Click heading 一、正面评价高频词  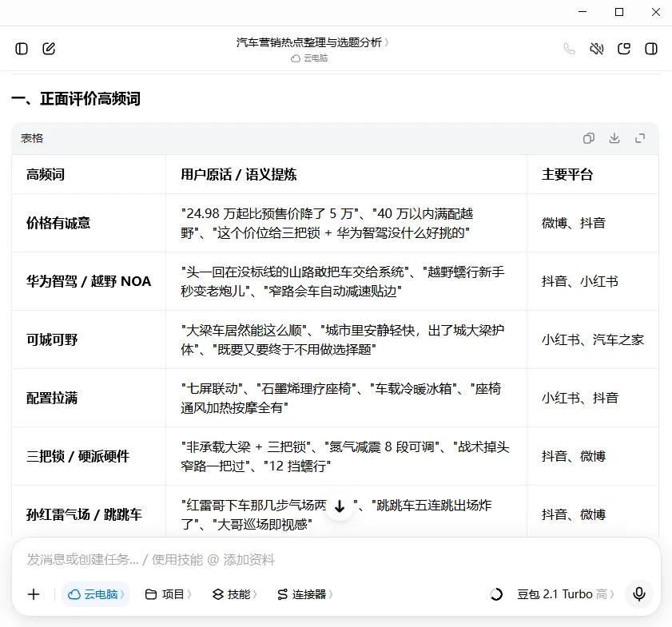pos(76,99)
